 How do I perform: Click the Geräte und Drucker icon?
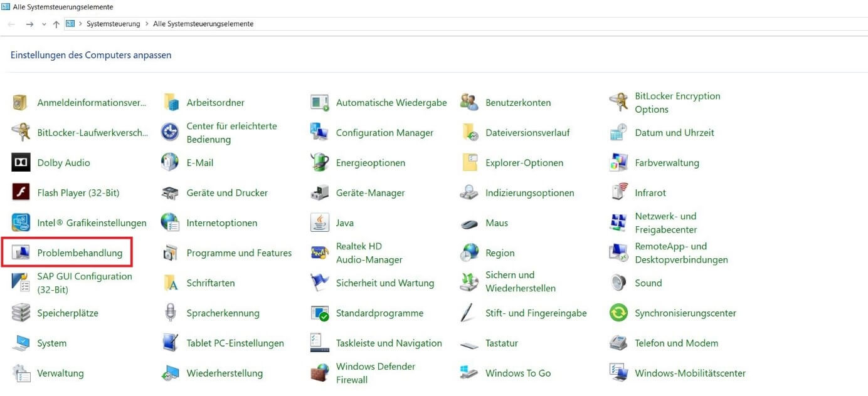click(x=170, y=192)
